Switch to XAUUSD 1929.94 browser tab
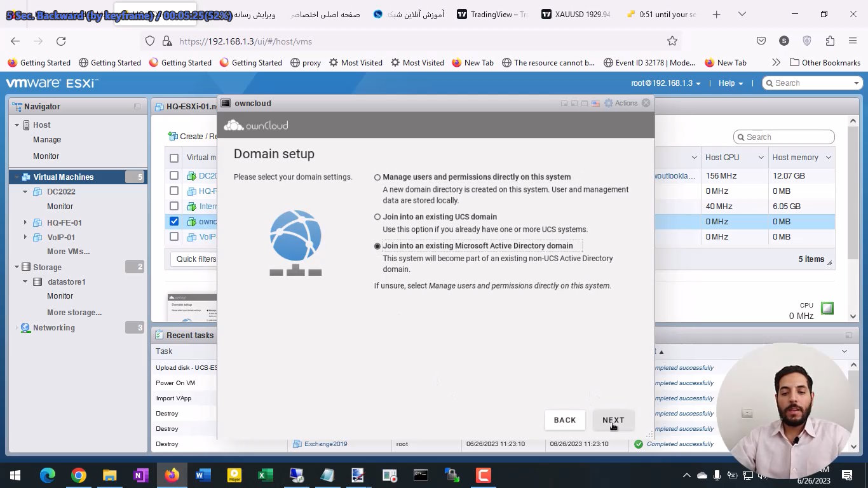The height and width of the screenshot is (488, 868). [x=576, y=14]
